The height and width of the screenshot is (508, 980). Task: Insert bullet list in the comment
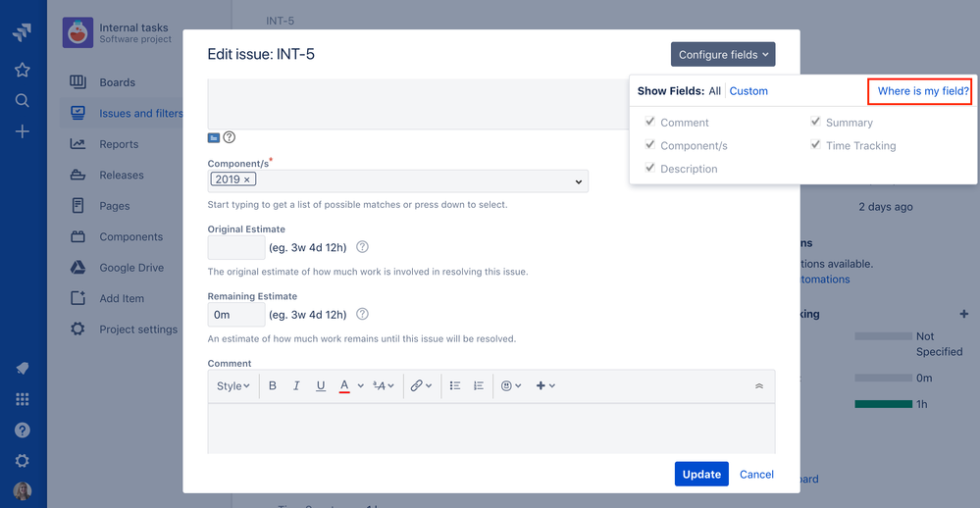[455, 385]
